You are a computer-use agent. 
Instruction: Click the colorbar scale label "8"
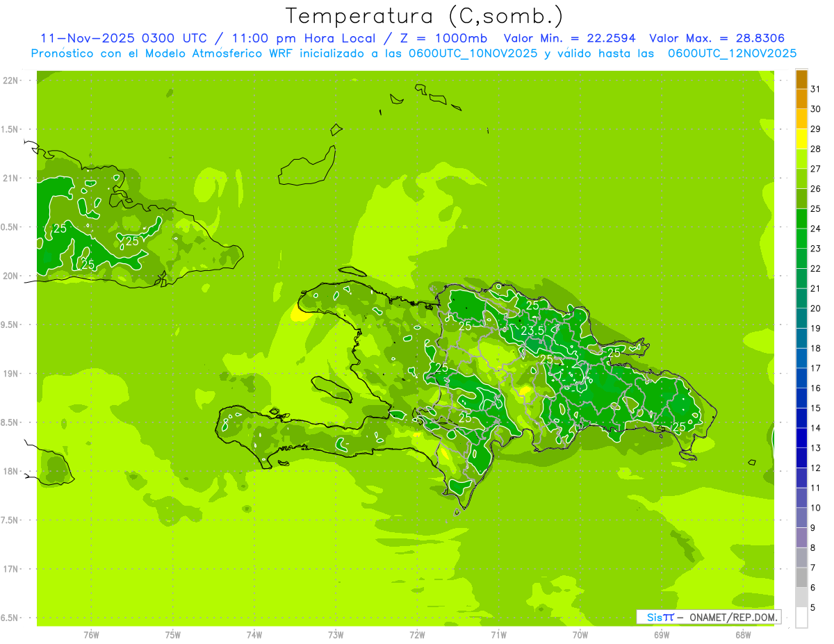(x=813, y=547)
